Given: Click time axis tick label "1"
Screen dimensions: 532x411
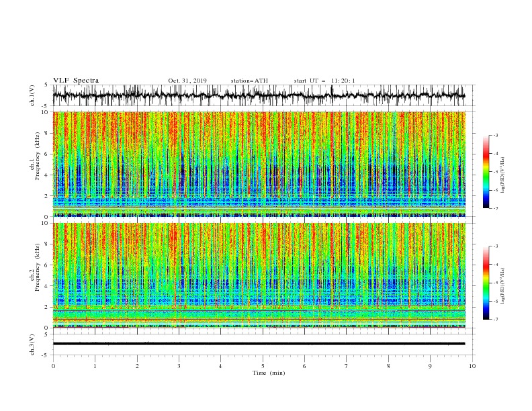Looking at the screenshot, I should pos(95,366).
